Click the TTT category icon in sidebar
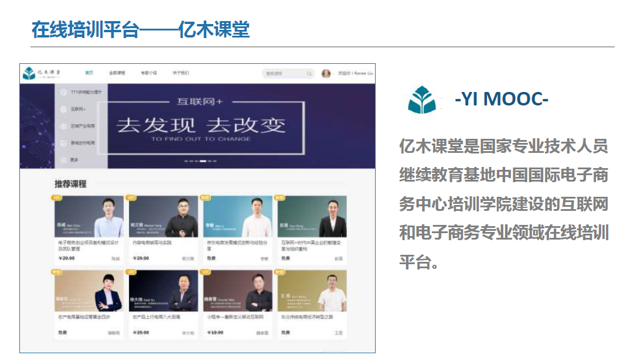Image resolution: width=644 pixels, height=362 pixels. coord(63,93)
